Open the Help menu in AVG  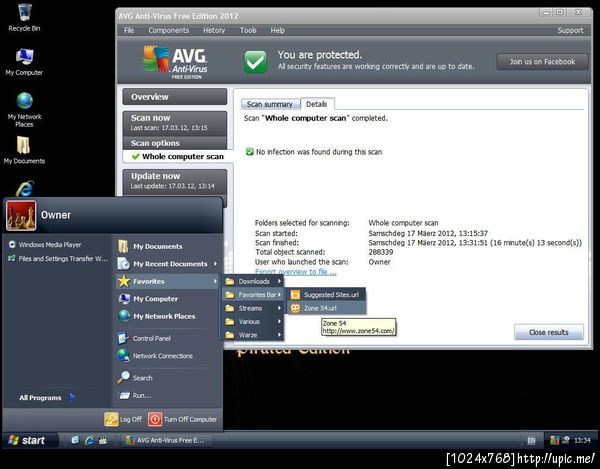click(x=278, y=30)
